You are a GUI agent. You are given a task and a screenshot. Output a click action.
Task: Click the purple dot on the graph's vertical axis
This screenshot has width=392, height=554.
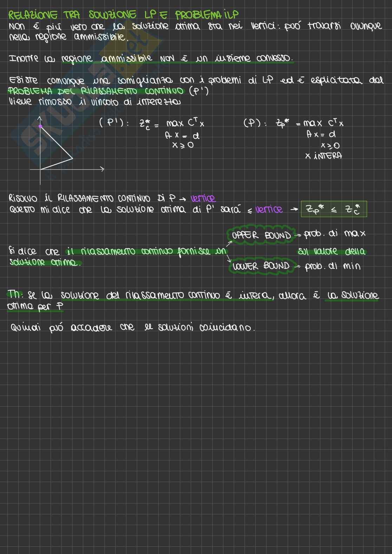coord(40,126)
